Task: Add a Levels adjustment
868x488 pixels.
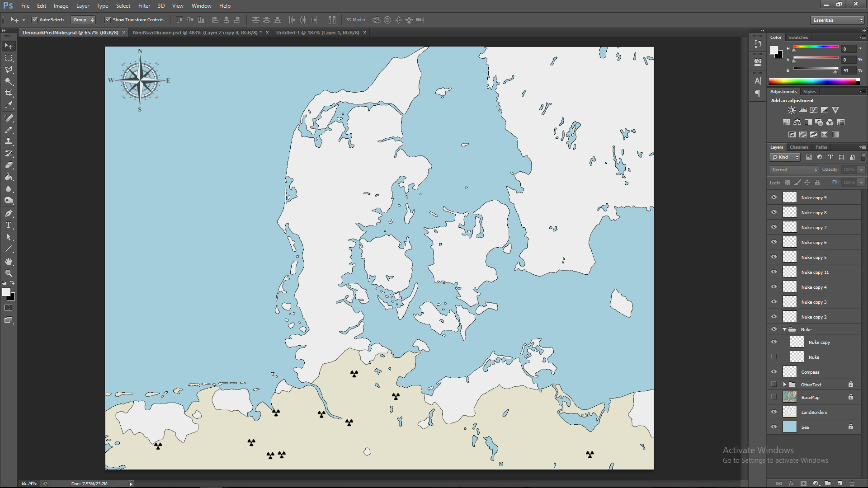Action: [803, 110]
